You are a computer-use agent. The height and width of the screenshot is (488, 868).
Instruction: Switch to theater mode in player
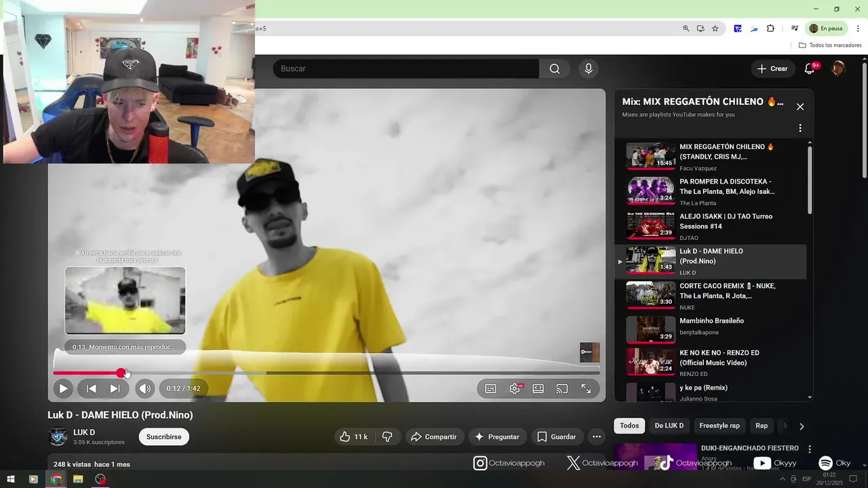[538, 388]
